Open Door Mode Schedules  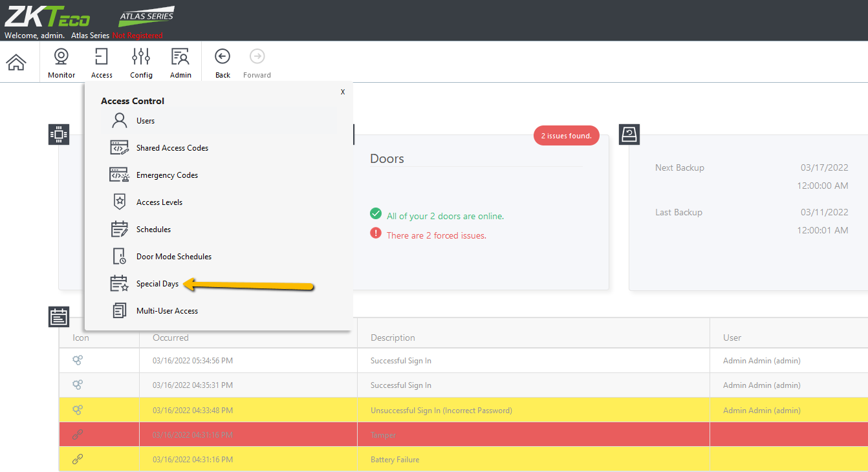218,257
